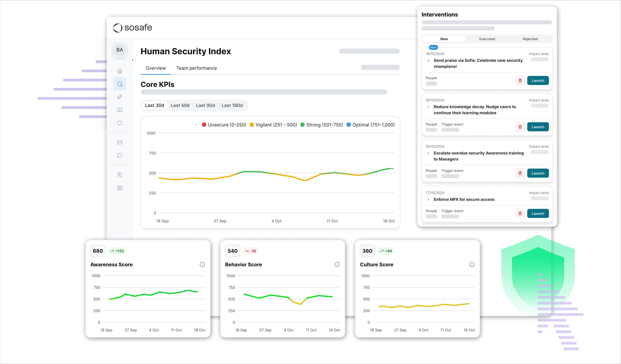621x364 pixels.
Task: Show Behavior Score info icon
Action: point(337,265)
